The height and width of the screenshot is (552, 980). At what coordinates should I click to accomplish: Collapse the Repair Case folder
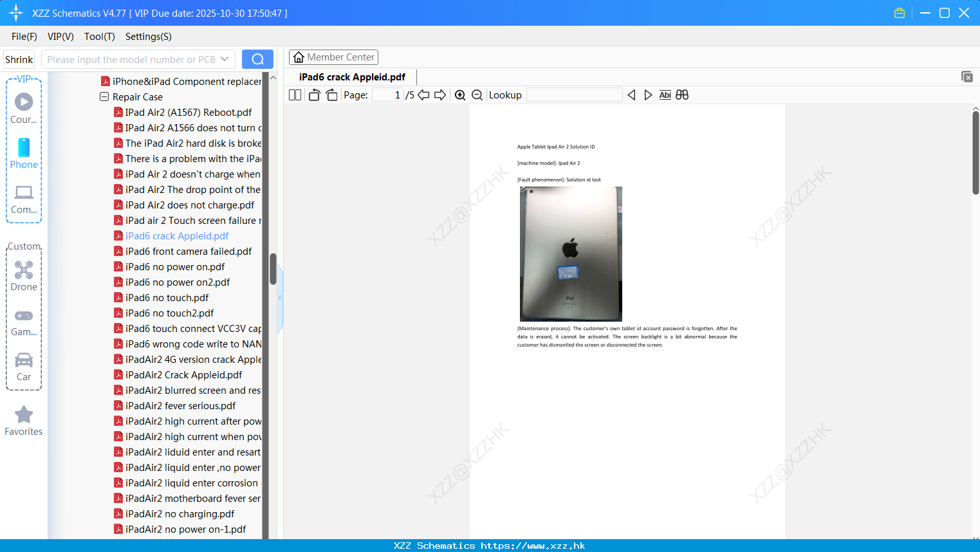pyautogui.click(x=104, y=97)
